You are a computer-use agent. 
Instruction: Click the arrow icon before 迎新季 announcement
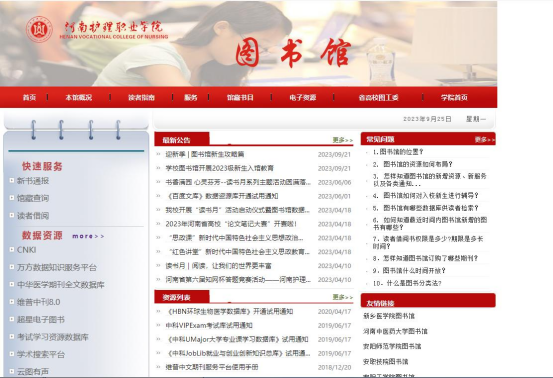pyautogui.click(x=158, y=154)
